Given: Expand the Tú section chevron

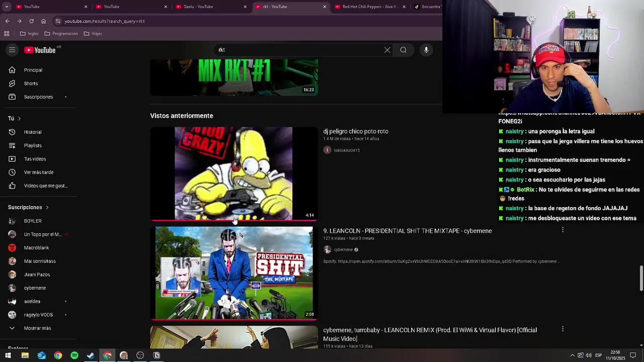Looking at the screenshot, I should tap(19, 119).
